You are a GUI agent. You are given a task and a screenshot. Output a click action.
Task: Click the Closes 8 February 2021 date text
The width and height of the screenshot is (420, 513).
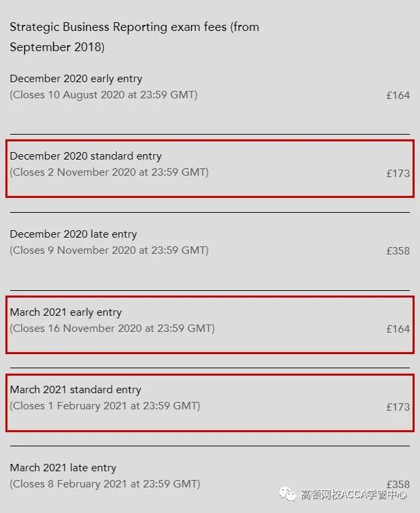pyautogui.click(x=105, y=484)
